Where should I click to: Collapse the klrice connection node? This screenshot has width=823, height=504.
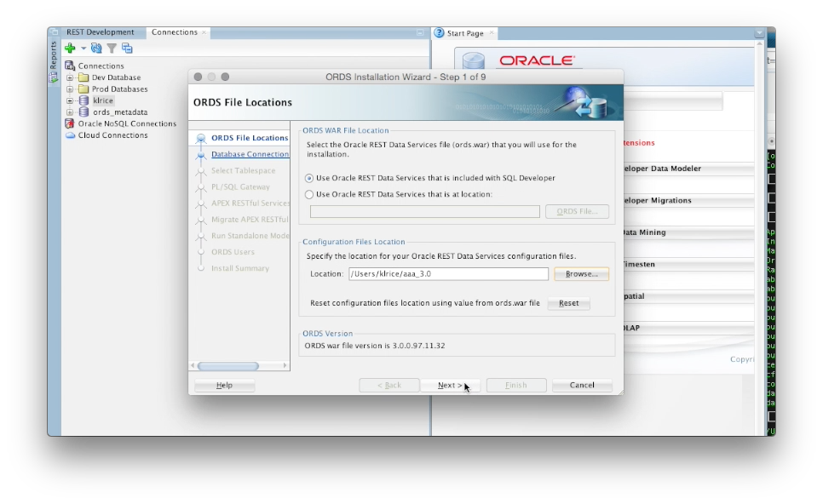point(70,100)
